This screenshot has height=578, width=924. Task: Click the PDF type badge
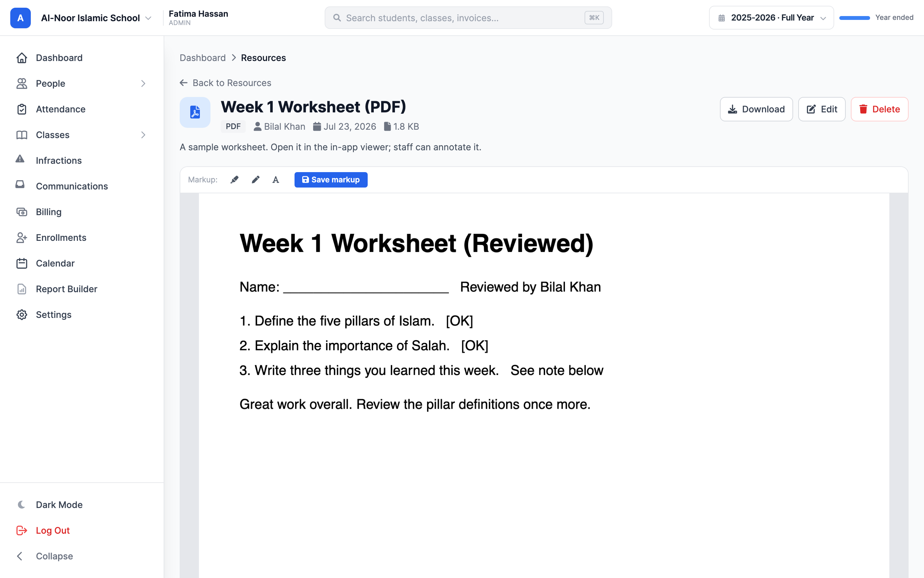pos(233,127)
